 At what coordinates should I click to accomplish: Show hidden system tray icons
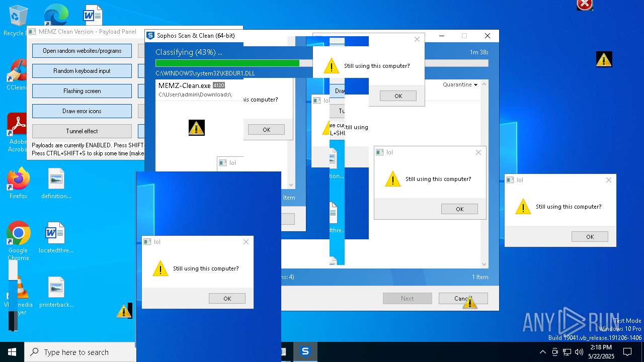(542, 352)
